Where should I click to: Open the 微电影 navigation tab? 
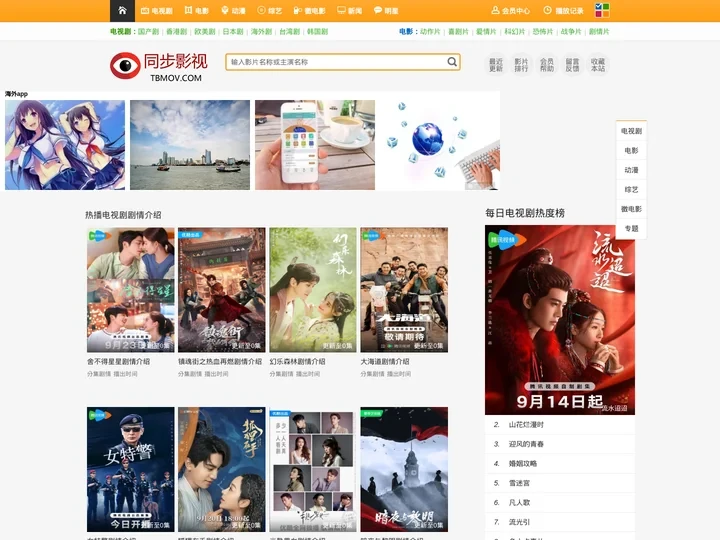pos(309,11)
